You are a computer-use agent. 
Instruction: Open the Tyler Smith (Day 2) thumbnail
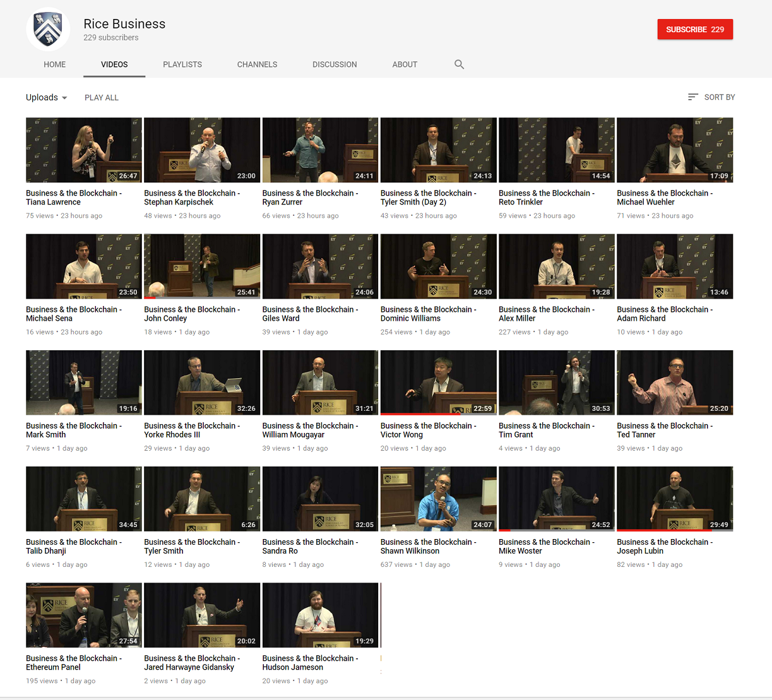coord(439,150)
